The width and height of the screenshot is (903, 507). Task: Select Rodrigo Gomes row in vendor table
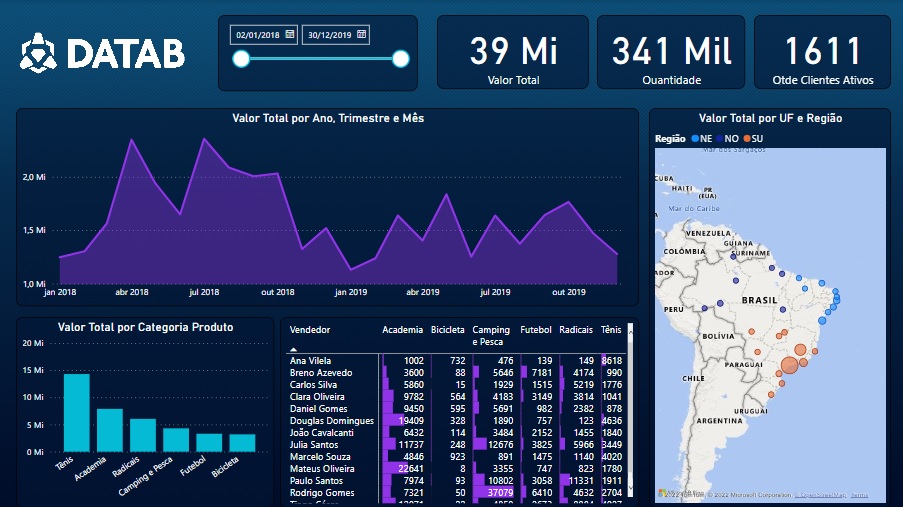click(x=320, y=493)
